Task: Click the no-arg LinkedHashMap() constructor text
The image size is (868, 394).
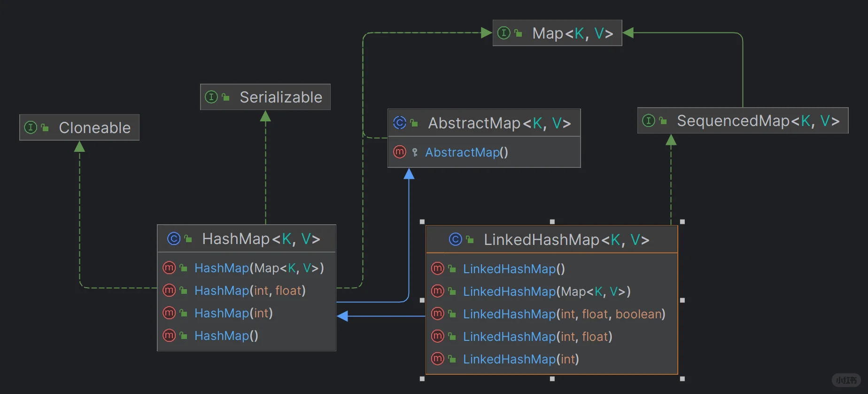Action: coord(514,269)
